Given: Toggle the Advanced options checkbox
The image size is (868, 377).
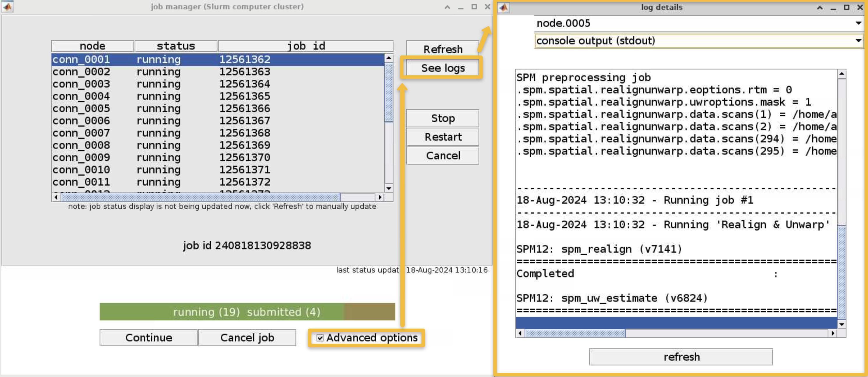Looking at the screenshot, I should coord(320,338).
